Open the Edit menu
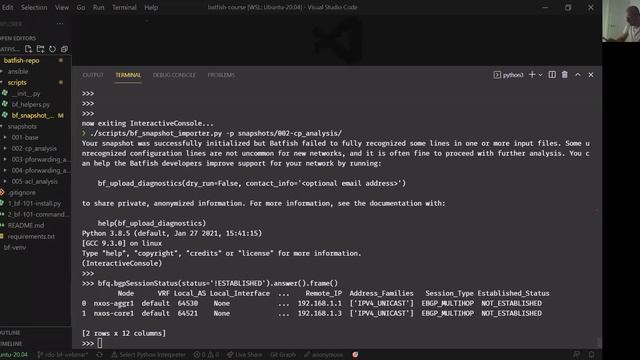640x360 pixels. 7,7
